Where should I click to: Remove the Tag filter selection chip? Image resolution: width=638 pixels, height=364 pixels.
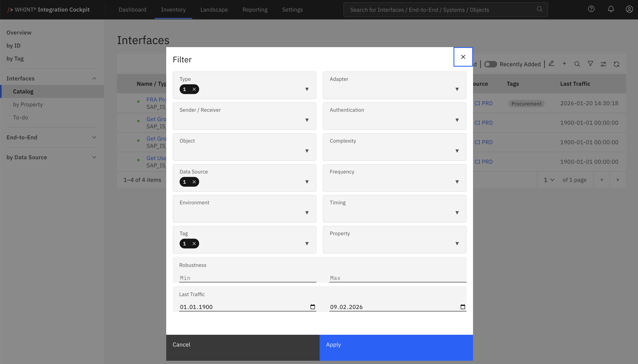(194, 244)
